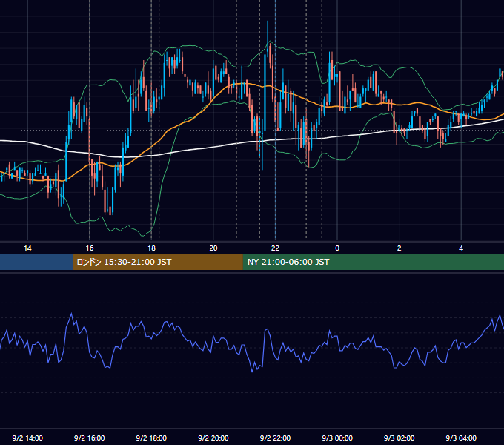Click the 22 hour label on price chart axis
504x445 pixels.
pyautogui.click(x=275, y=248)
